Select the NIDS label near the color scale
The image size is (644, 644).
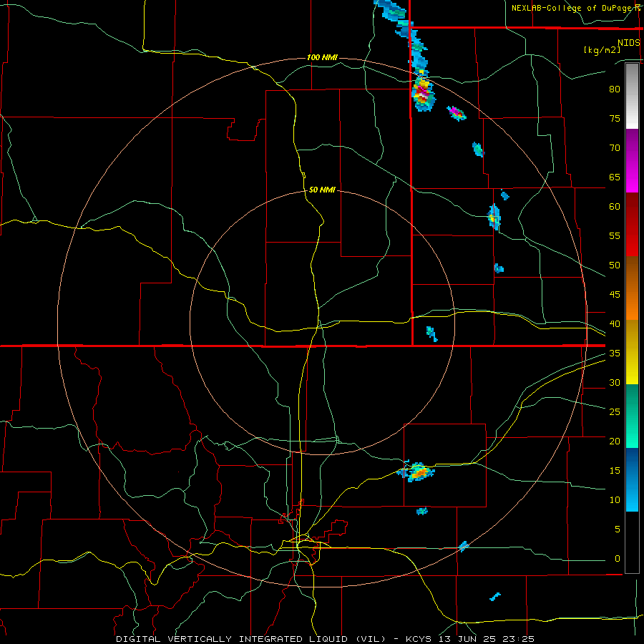(628, 43)
